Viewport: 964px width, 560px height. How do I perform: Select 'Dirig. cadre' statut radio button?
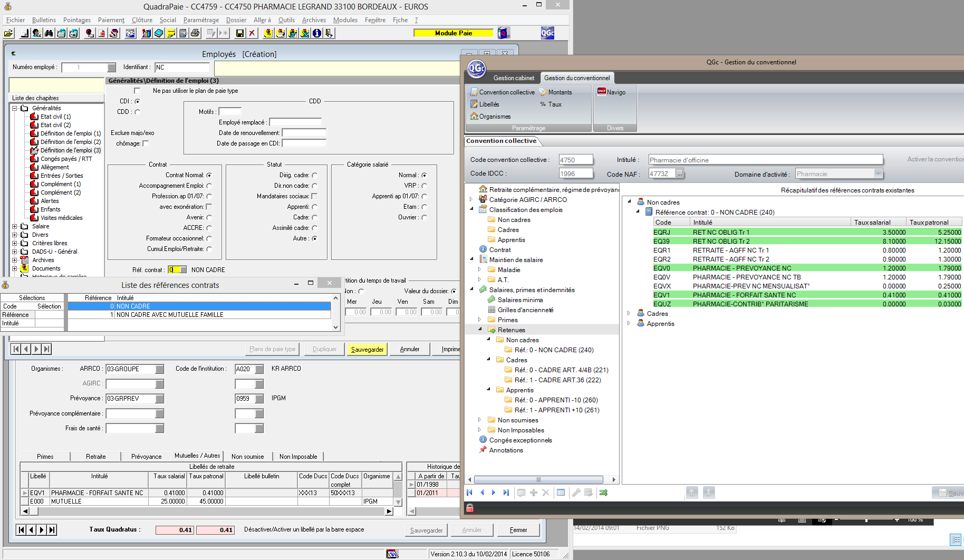click(x=314, y=175)
